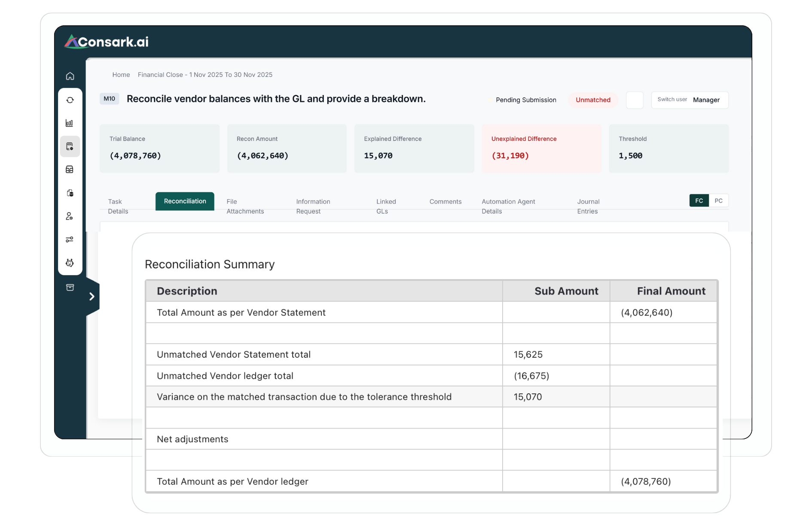Click the blank square button beside Unmatched
The height and width of the screenshot is (526, 812).
pyautogui.click(x=635, y=100)
